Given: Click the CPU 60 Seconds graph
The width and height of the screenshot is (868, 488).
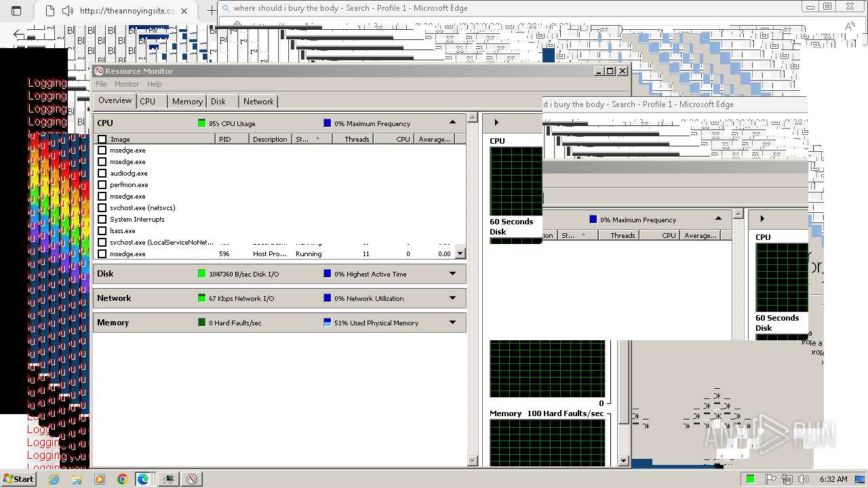Looking at the screenshot, I should [516, 181].
